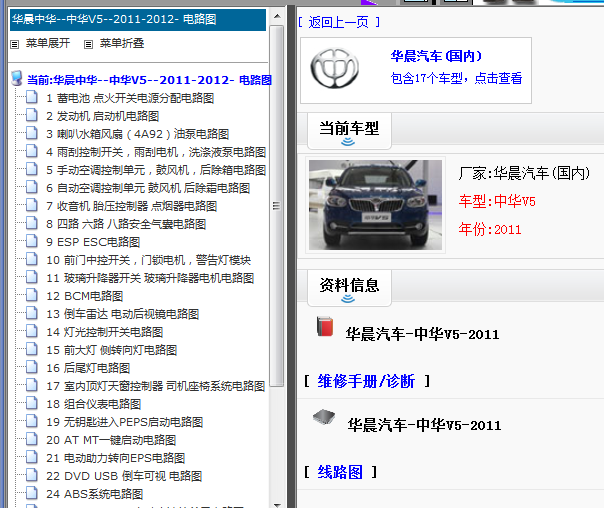
Task: Click document icon for 12 BCM电路图
Action: click(x=32, y=295)
